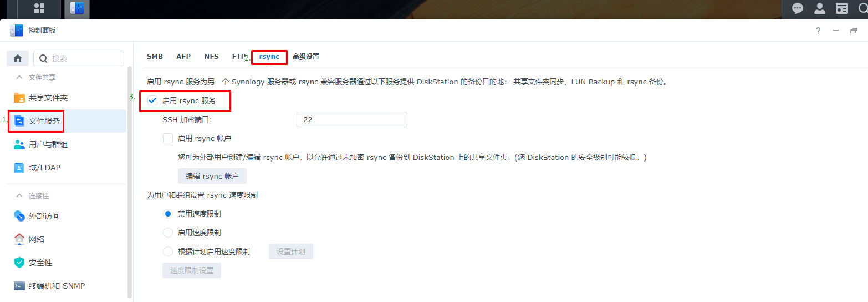This screenshot has height=302, width=868.
Task: Collapse the 文件共享 section
Action: point(19,77)
